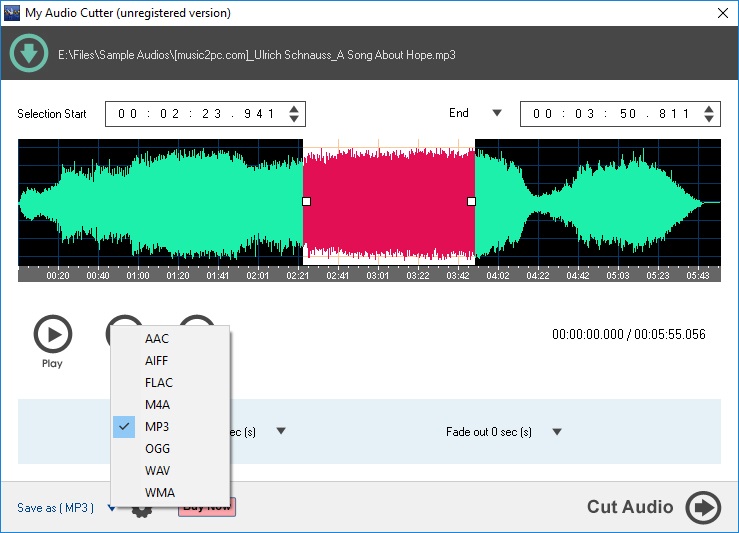Expand the End mode dropdown arrow
The width and height of the screenshot is (739, 533).
(497, 113)
